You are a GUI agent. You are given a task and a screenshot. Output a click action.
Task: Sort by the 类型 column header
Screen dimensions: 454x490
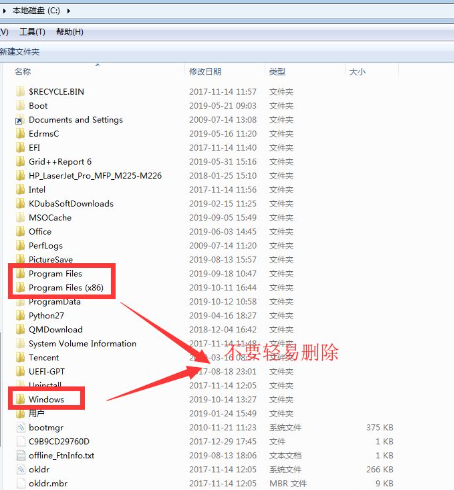pos(277,71)
